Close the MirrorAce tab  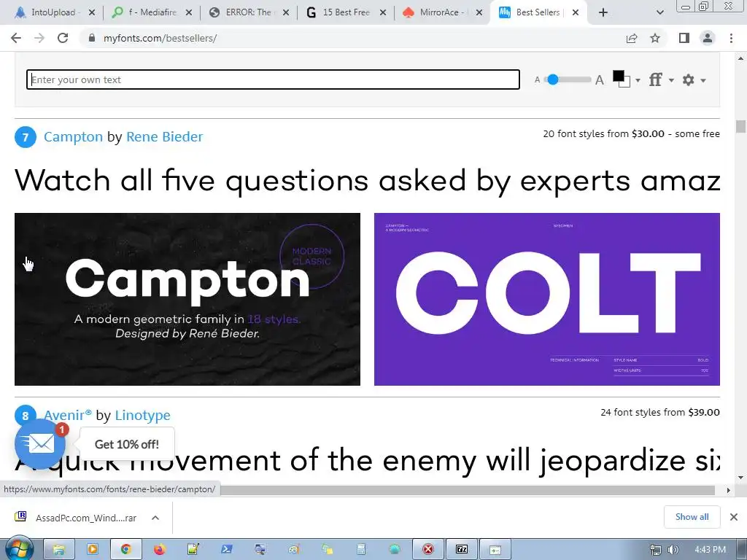coord(479,12)
